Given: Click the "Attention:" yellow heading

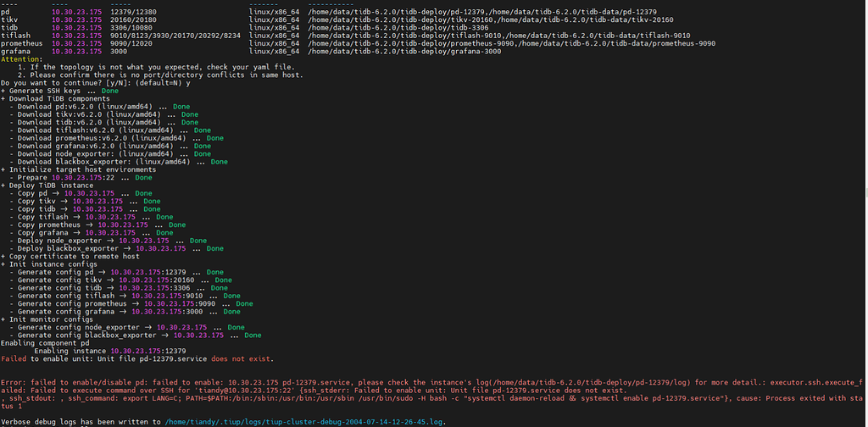Looking at the screenshot, I should 21,59.
